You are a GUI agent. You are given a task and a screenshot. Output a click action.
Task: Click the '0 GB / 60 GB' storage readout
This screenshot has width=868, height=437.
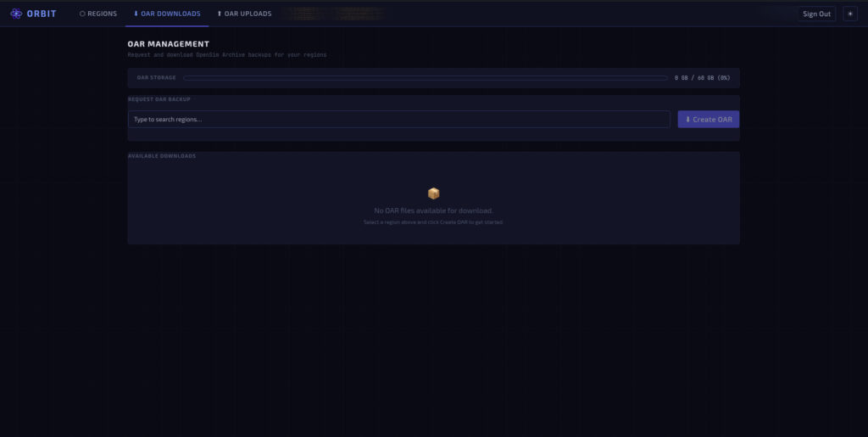(702, 78)
